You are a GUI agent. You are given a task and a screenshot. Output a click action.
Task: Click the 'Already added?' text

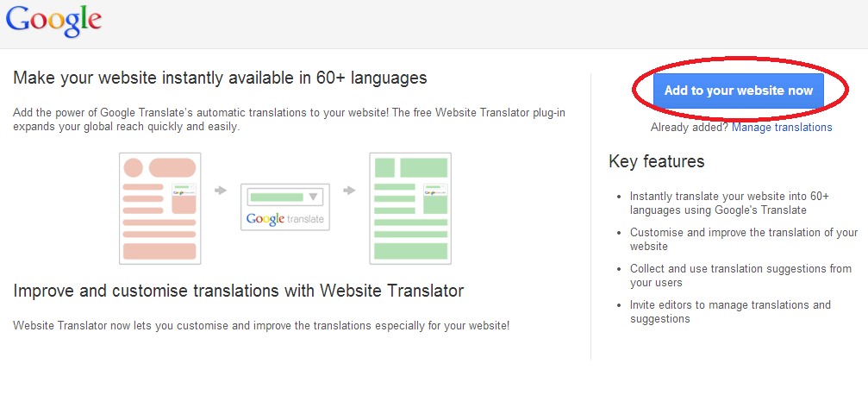(x=690, y=128)
